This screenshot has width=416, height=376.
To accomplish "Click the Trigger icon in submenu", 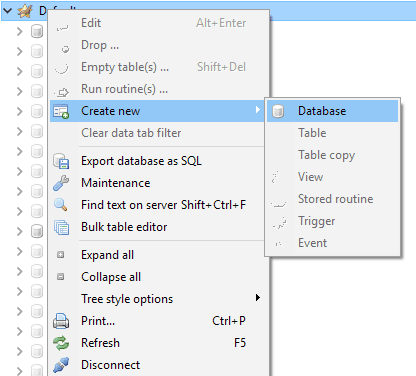I will 279,223.
